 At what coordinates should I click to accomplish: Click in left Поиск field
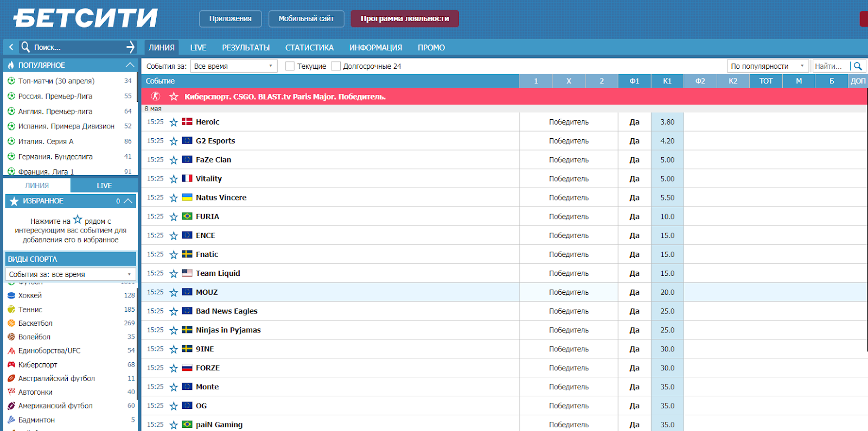[78, 47]
